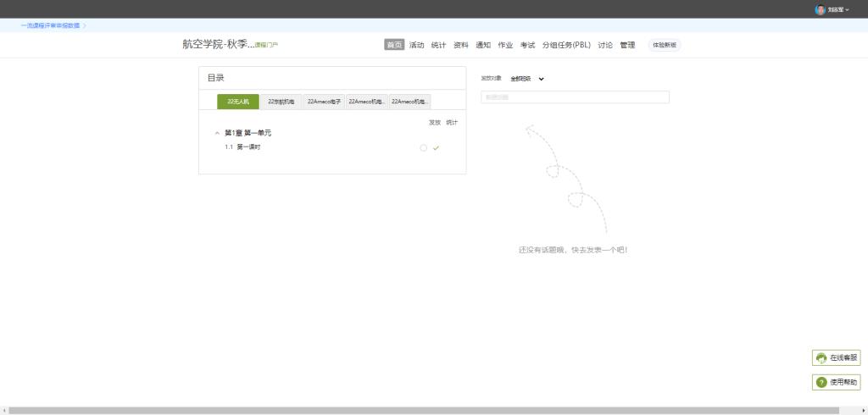The height and width of the screenshot is (415, 868).
Task: Open the 发放对象 全部班级 dropdown
Action: point(526,79)
